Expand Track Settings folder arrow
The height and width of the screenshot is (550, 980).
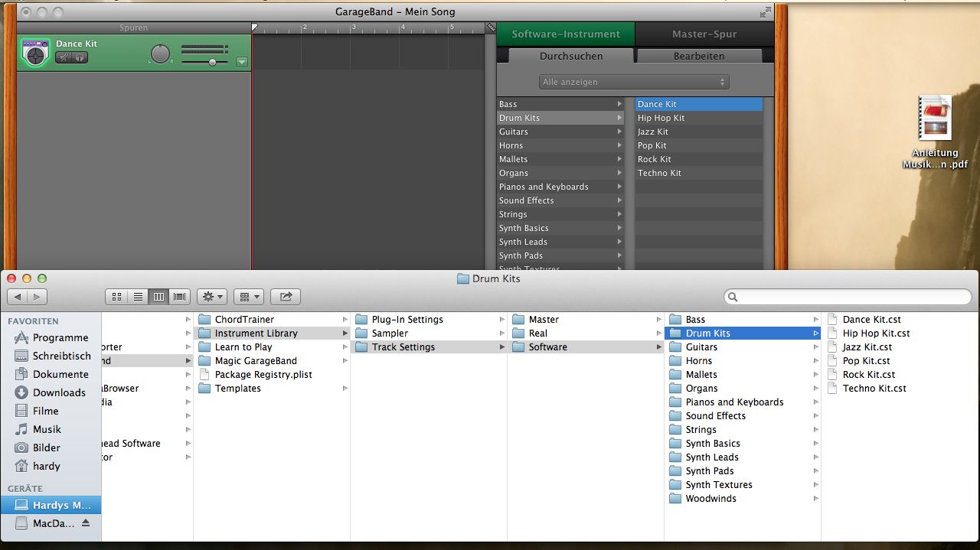pos(502,347)
